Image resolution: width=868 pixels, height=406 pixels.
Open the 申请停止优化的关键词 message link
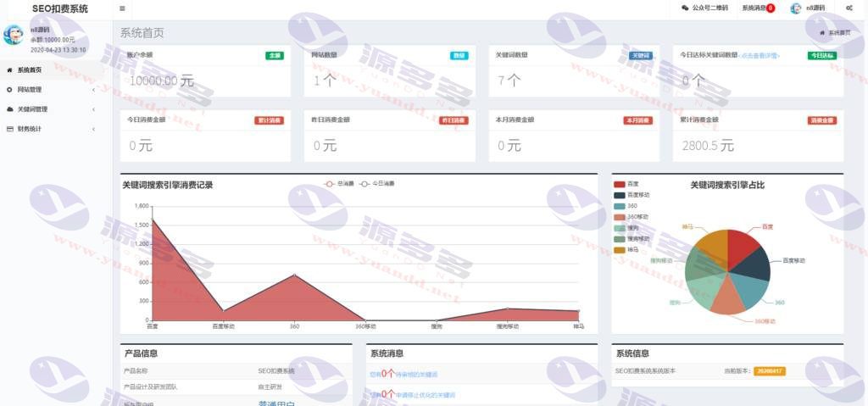pyautogui.click(x=426, y=396)
